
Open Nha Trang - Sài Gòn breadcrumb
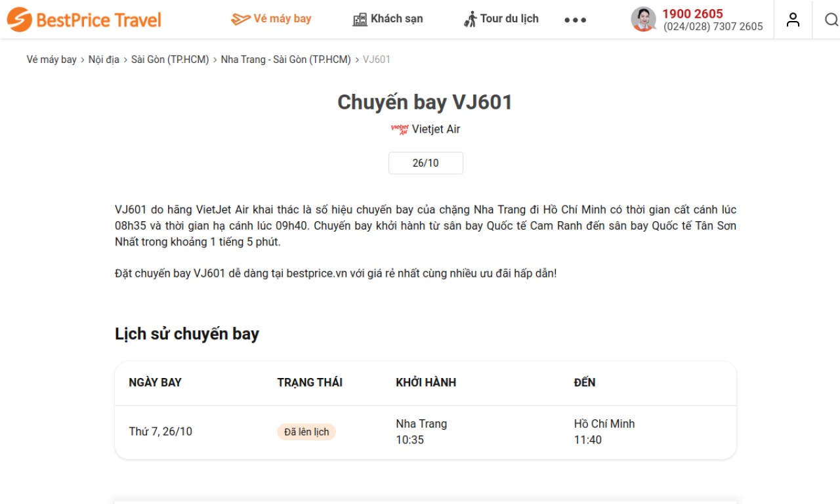[285, 60]
